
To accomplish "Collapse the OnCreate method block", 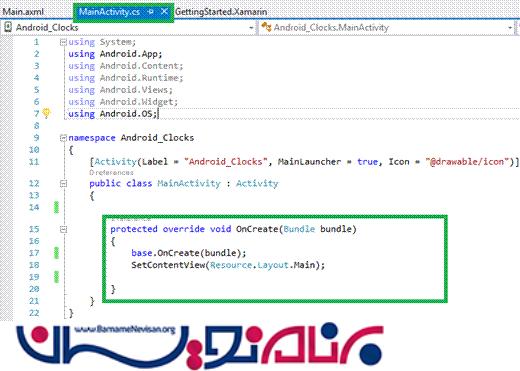I will pos(63,229).
